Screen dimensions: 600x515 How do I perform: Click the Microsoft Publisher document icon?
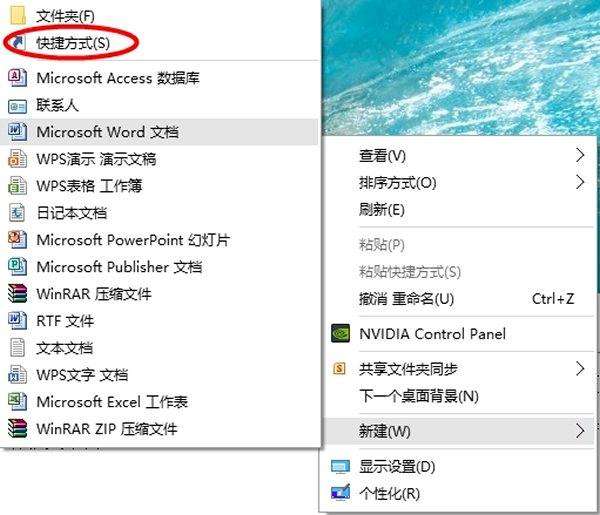[17, 267]
